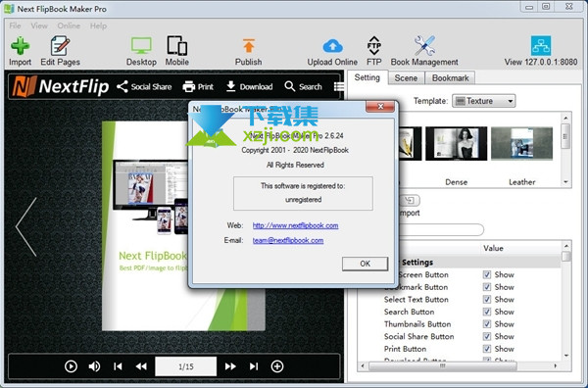Image resolution: width=588 pixels, height=388 pixels.
Task: Click the zoom in plus circle icon
Action: [x=277, y=366]
